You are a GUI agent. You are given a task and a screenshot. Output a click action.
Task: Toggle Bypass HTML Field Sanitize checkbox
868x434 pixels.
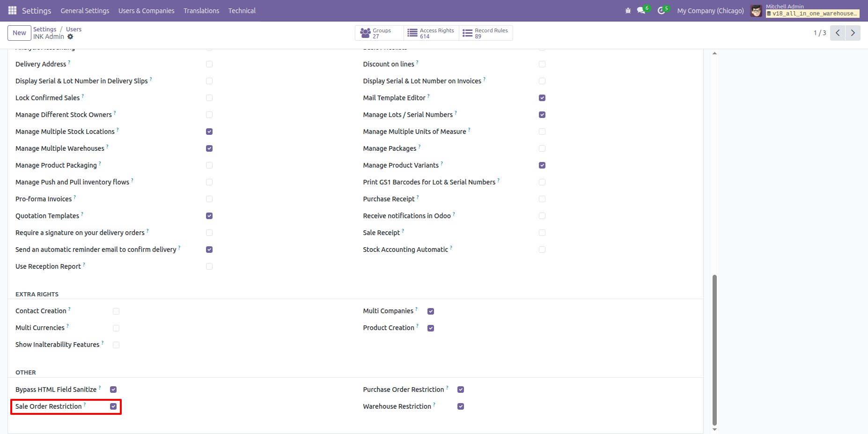(113, 390)
